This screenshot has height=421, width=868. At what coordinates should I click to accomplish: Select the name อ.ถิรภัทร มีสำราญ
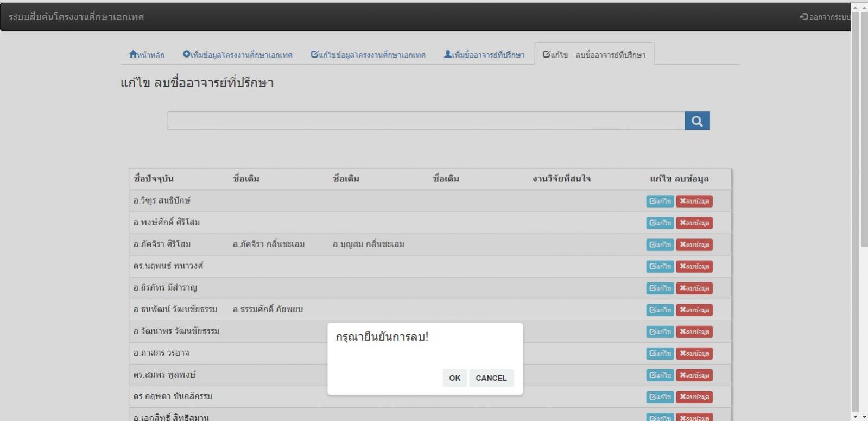pos(165,287)
